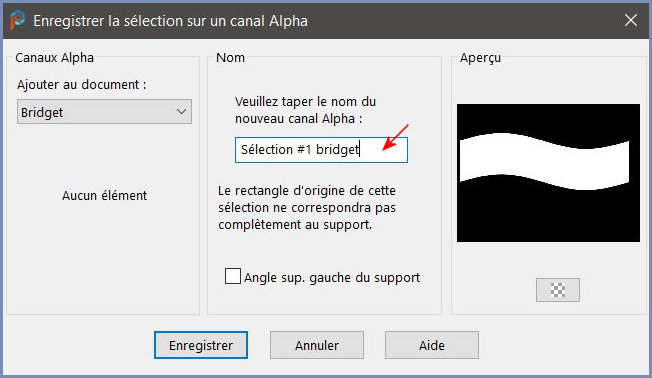
Task: Click the dialog title bar text
Action: tap(170, 21)
